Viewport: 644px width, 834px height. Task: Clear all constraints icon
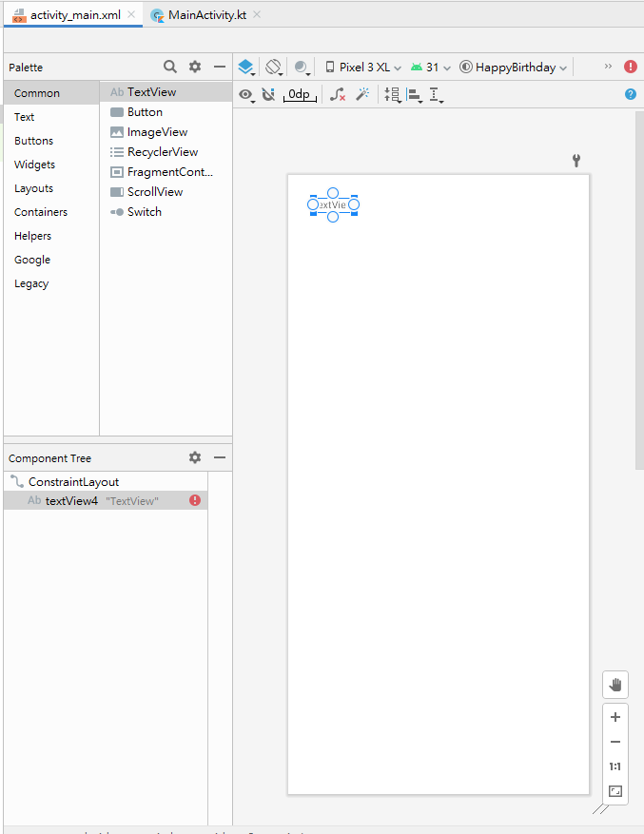338,95
